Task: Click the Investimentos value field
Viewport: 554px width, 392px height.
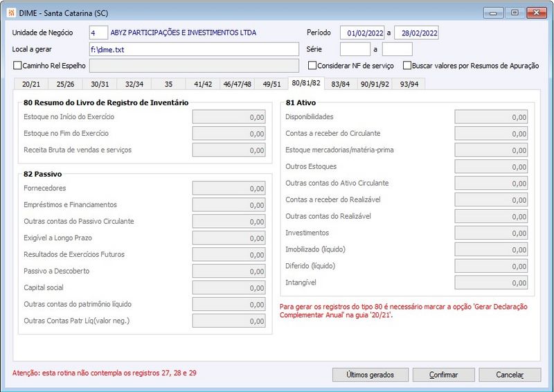Action: coord(491,233)
